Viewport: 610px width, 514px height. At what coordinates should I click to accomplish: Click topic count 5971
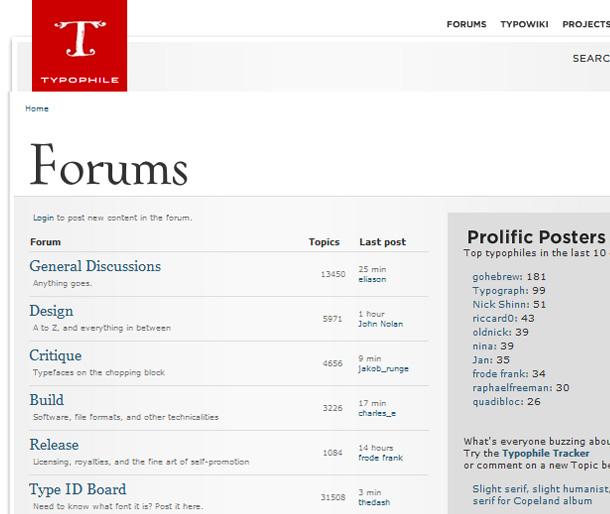pos(332,319)
